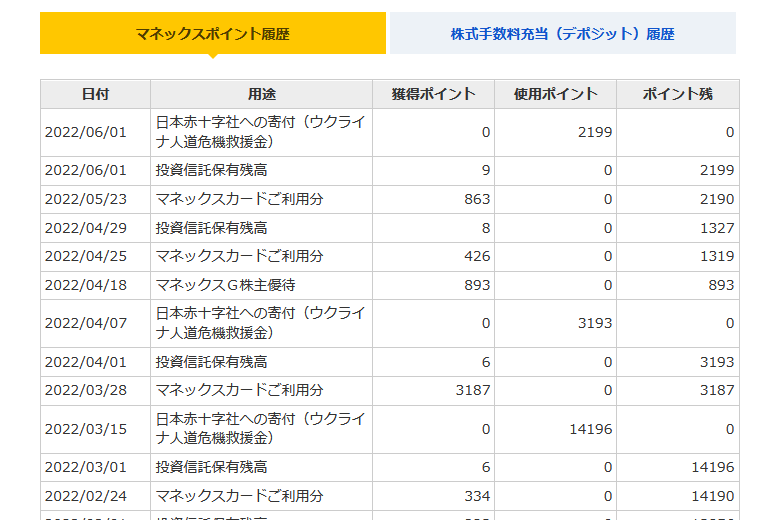Select the date 2022/04/18
The image size is (780, 520).
[86, 285]
